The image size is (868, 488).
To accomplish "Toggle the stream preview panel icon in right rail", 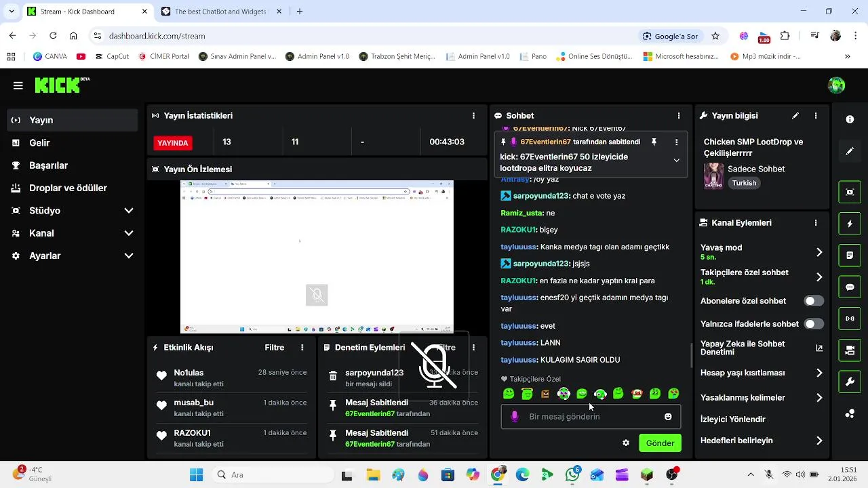I will point(850,192).
